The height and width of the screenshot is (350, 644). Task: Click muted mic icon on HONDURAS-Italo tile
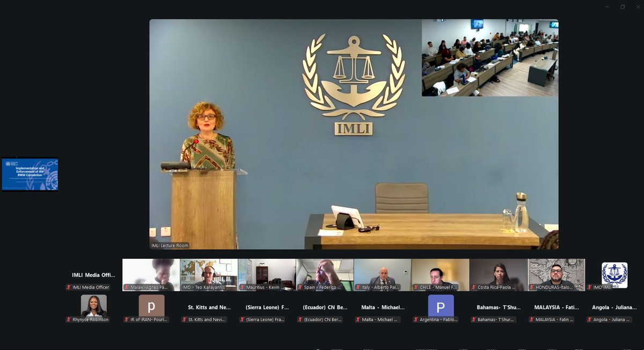tap(532, 287)
